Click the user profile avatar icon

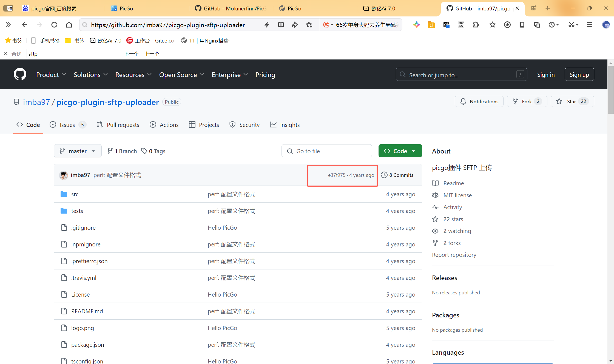pyautogui.click(x=606, y=25)
